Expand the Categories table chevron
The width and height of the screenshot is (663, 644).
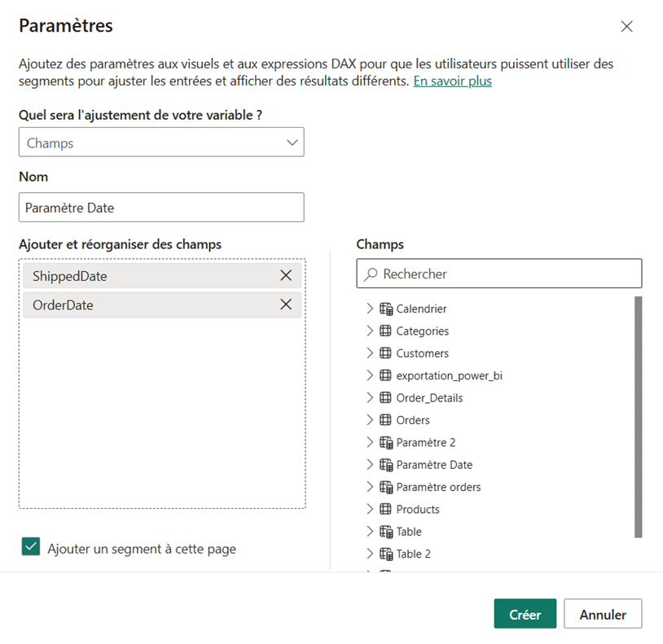[369, 331]
